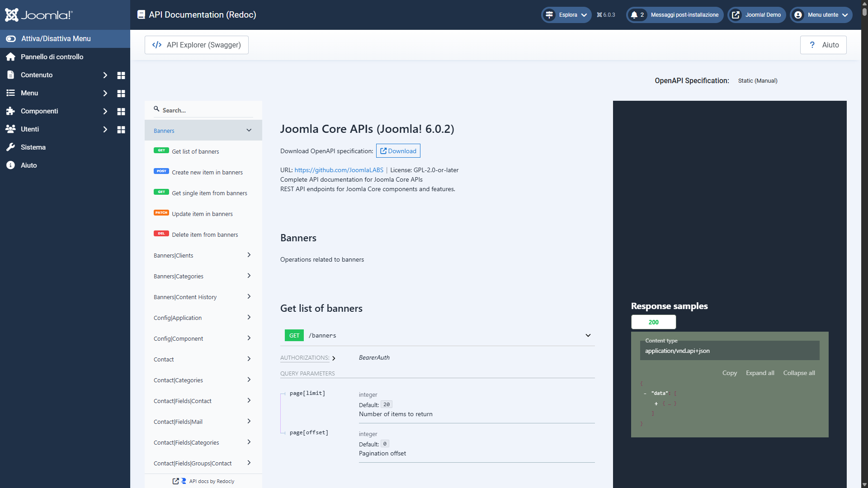Open the Componenti dashboard grid icon
The image size is (868, 488).
pyautogui.click(x=121, y=111)
